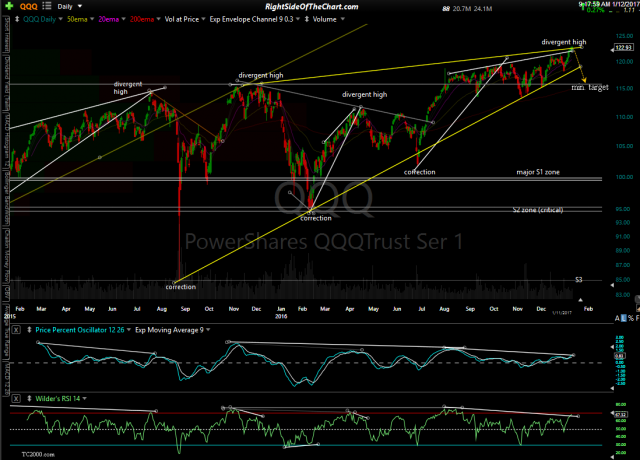The width and height of the screenshot is (640, 460).
Task: Click the price-scale arrow by 122.93
Action: point(612,50)
